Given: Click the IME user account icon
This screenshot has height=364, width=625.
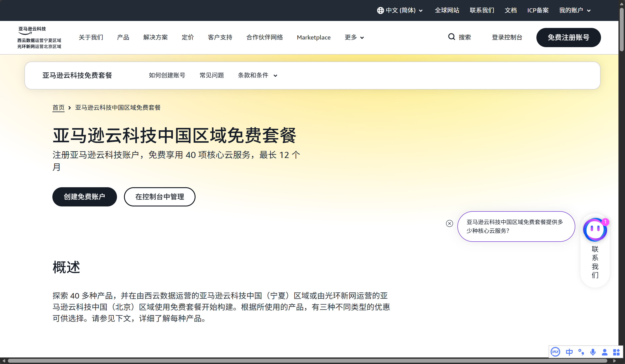Looking at the screenshot, I should (x=605, y=352).
